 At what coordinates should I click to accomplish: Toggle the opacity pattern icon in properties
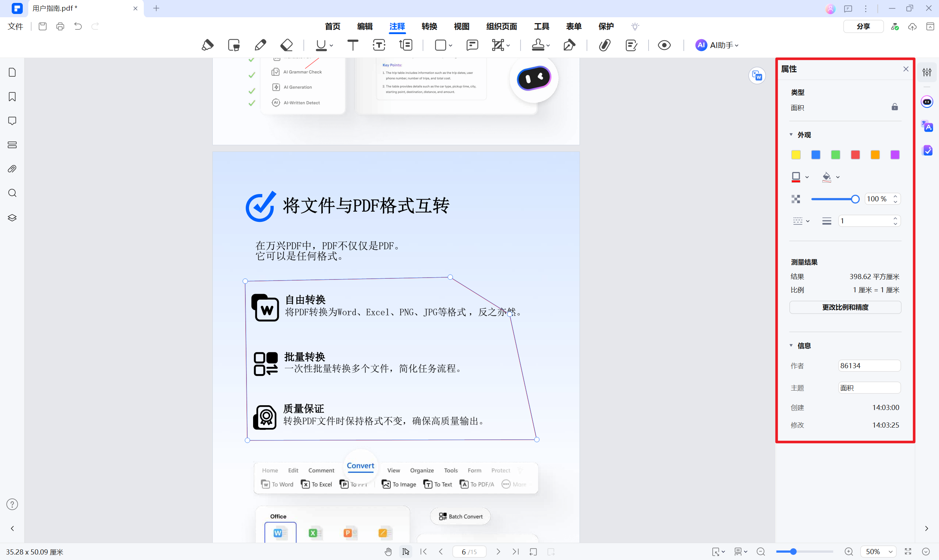(796, 199)
